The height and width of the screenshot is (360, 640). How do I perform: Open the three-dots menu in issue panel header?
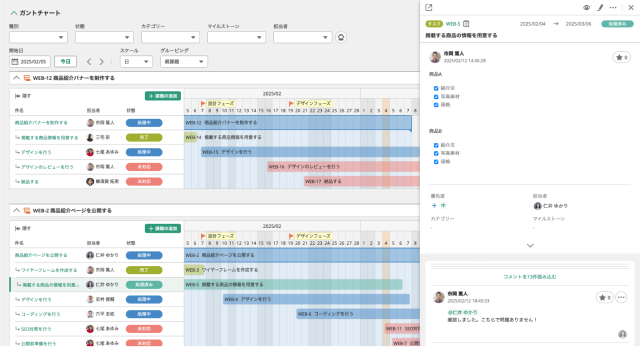pos(613,7)
